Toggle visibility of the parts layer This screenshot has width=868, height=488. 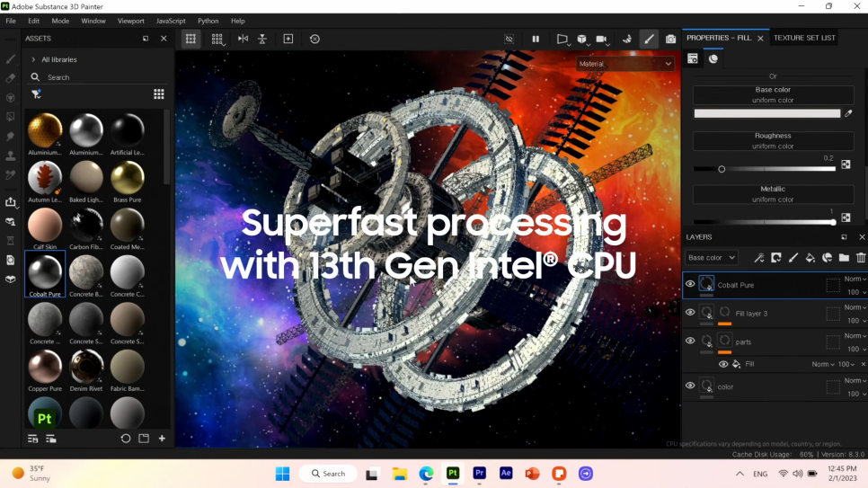point(690,341)
